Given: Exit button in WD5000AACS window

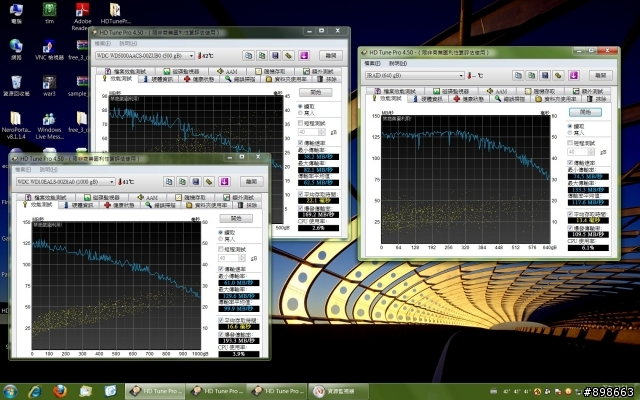Looking at the screenshot, I should [x=331, y=56].
